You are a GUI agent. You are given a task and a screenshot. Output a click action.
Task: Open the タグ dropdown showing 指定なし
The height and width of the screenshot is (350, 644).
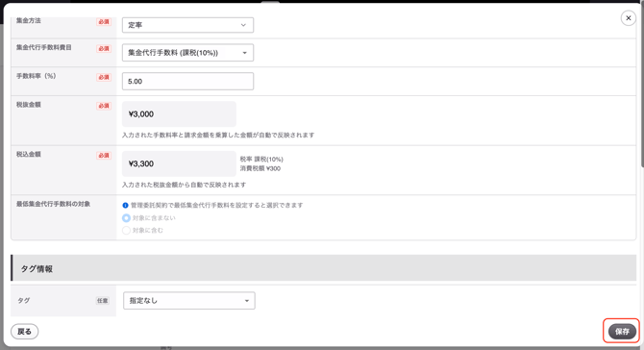pos(189,301)
